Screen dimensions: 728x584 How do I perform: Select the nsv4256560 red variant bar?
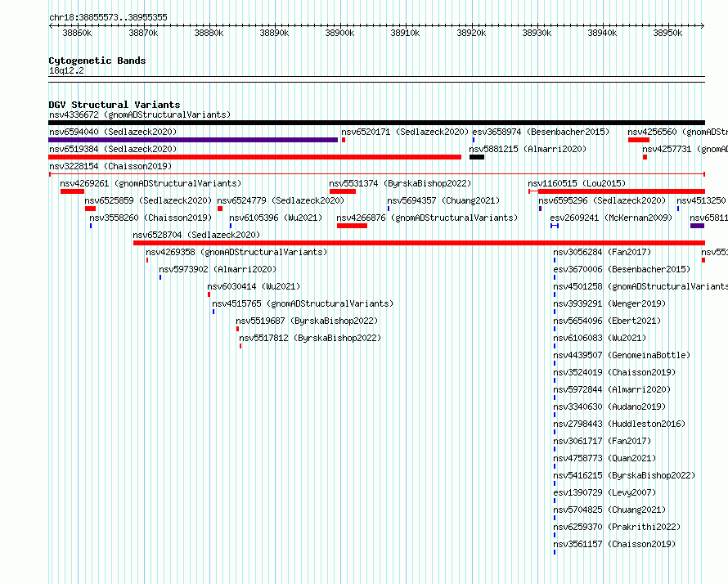[x=639, y=140]
